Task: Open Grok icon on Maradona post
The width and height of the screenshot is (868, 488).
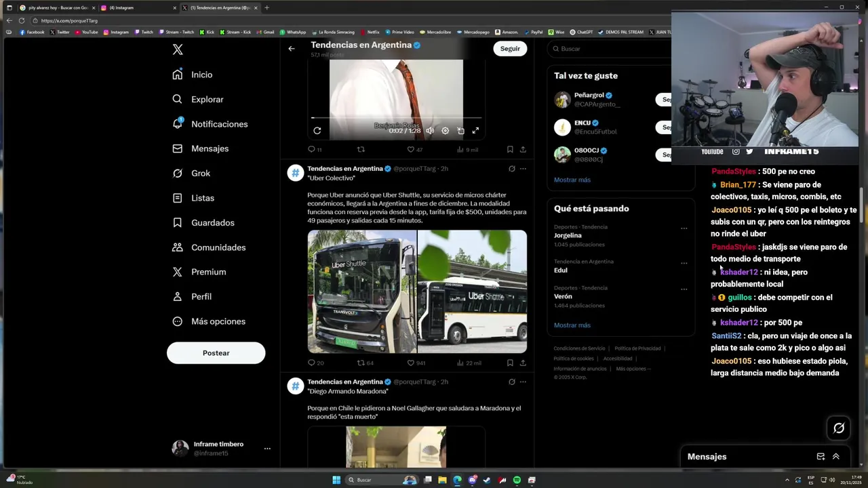Action: click(512, 382)
